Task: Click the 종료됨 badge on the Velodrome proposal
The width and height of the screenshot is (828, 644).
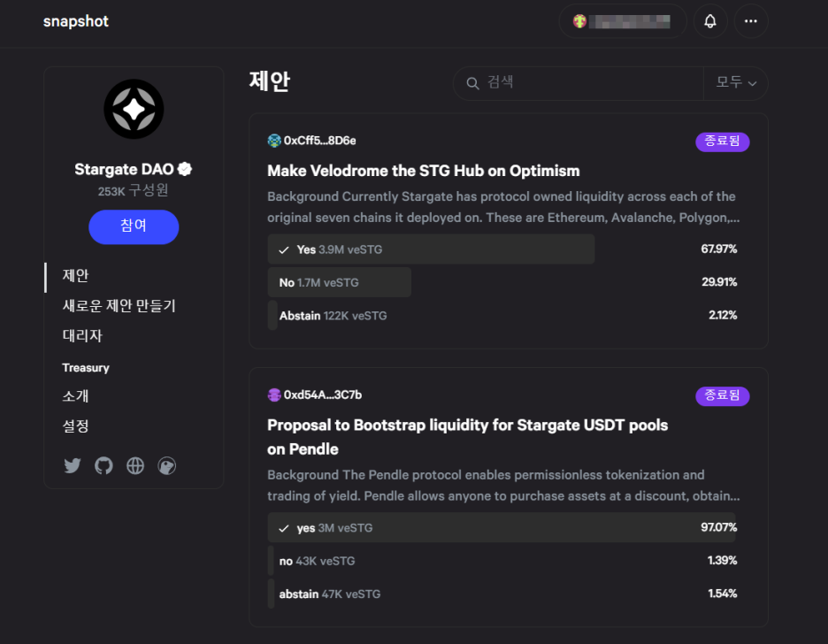Action: click(723, 142)
